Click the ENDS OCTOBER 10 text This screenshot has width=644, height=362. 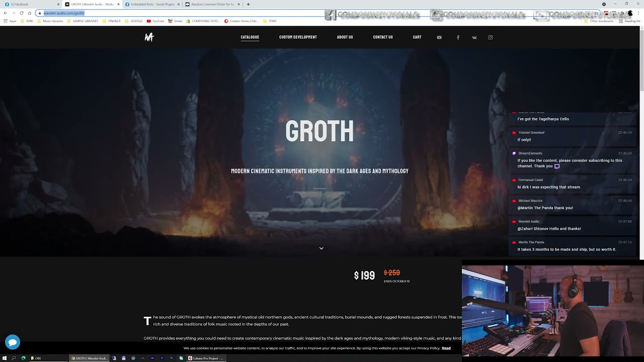coord(397,282)
